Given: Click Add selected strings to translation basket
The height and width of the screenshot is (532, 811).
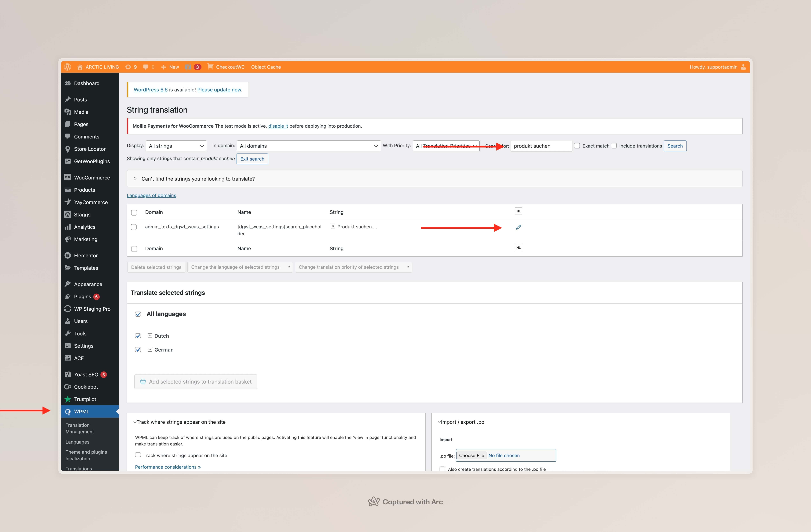Looking at the screenshot, I should pos(196,382).
